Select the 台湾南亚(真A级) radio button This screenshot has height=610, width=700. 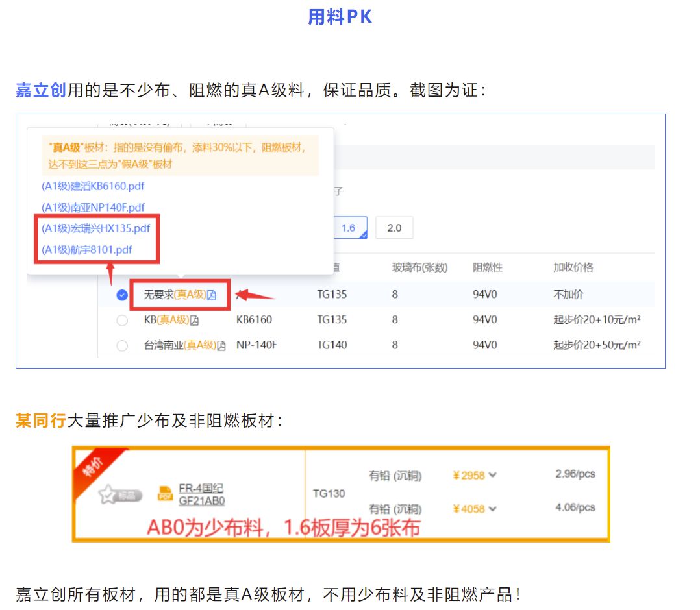[x=122, y=346]
